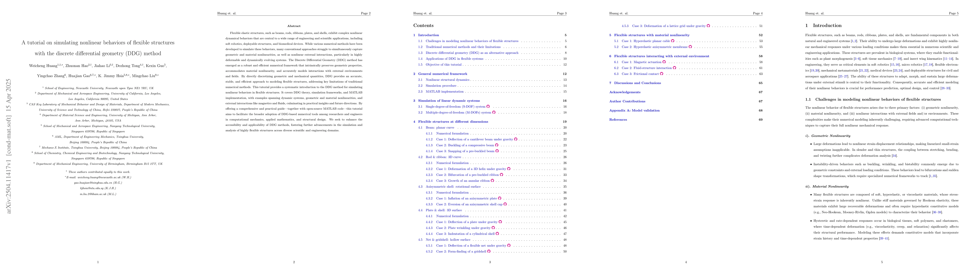Open GitHub icon after Deformation of a 3D helix

(x=509, y=169)
